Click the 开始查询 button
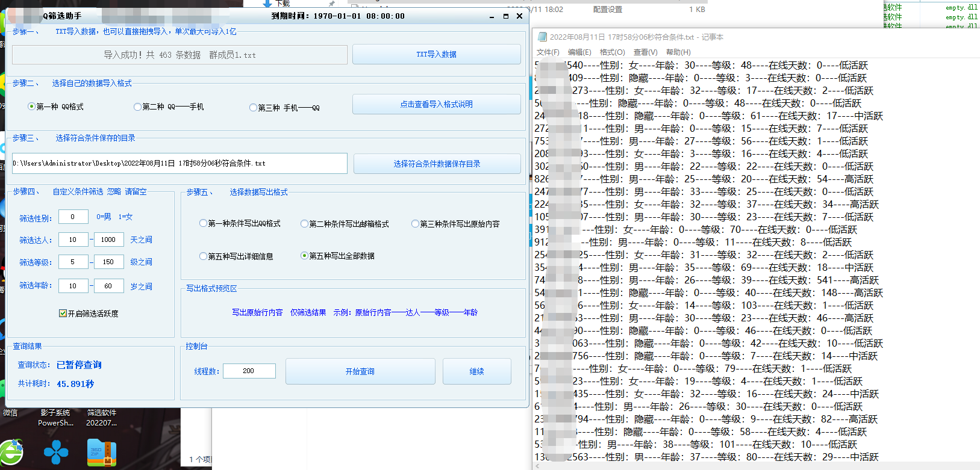The height and width of the screenshot is (470, 980). (x=360, y=371)
